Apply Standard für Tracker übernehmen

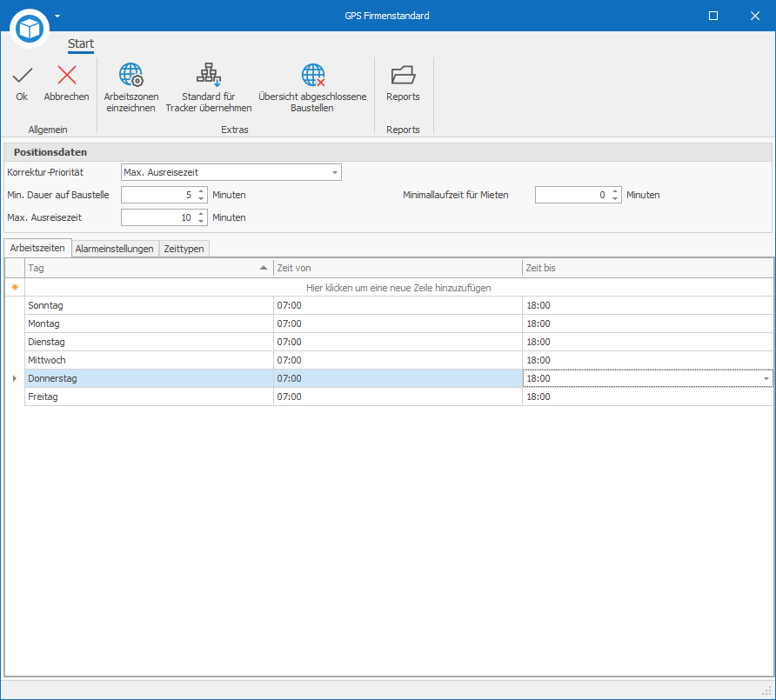pyautogui.click(x=208, y=88)
